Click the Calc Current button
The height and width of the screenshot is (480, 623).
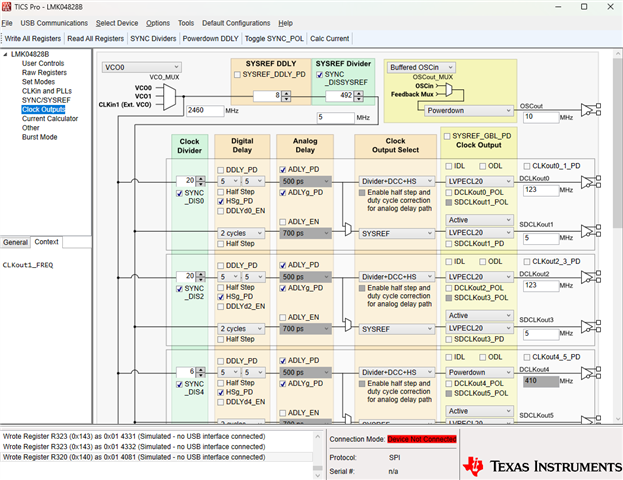tap(329, 39)
